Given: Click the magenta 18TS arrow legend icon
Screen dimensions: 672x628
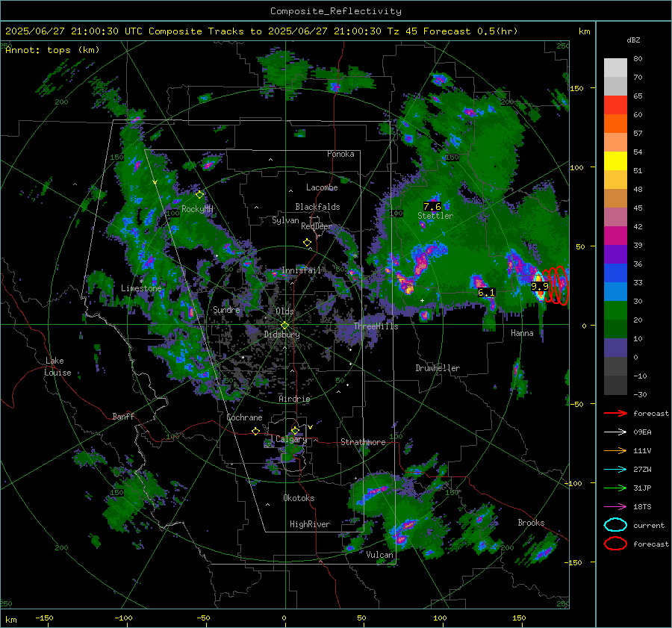Looking at the screenshot, I should click(x=615, y=507).
